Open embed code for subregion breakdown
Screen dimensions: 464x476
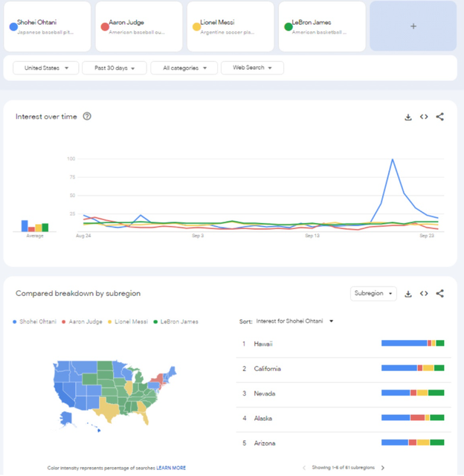[424, 294]
